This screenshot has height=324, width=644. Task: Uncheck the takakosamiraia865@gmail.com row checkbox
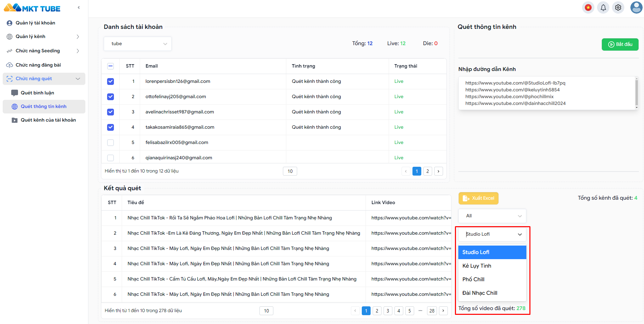coord(111,127)
